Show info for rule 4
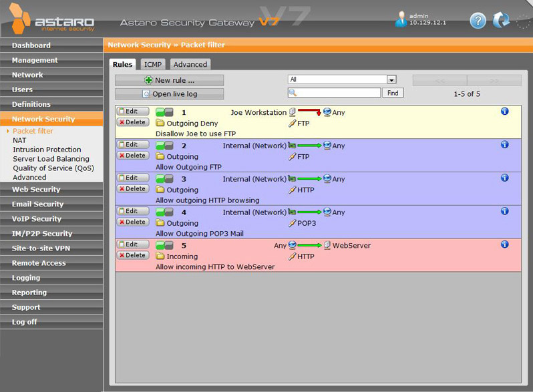533x392 pixels. [505, 211]
